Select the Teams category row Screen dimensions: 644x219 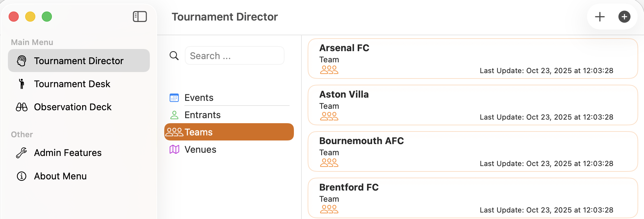coord(229,132)
